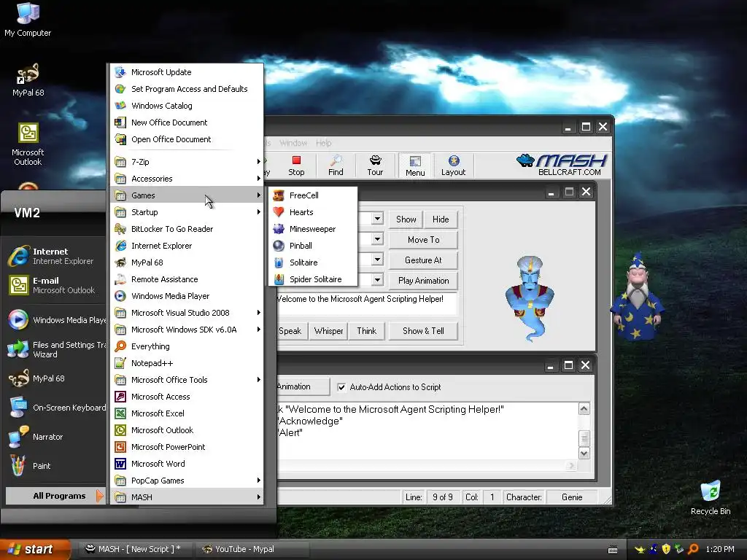Open Narrator from the Start menu

coord(55,437)
